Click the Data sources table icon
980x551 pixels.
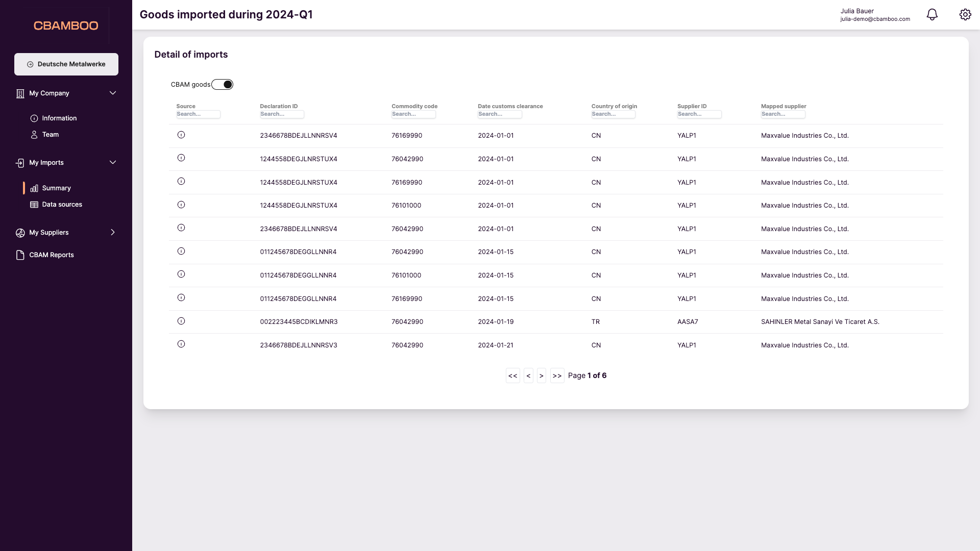tap(34, 205)
